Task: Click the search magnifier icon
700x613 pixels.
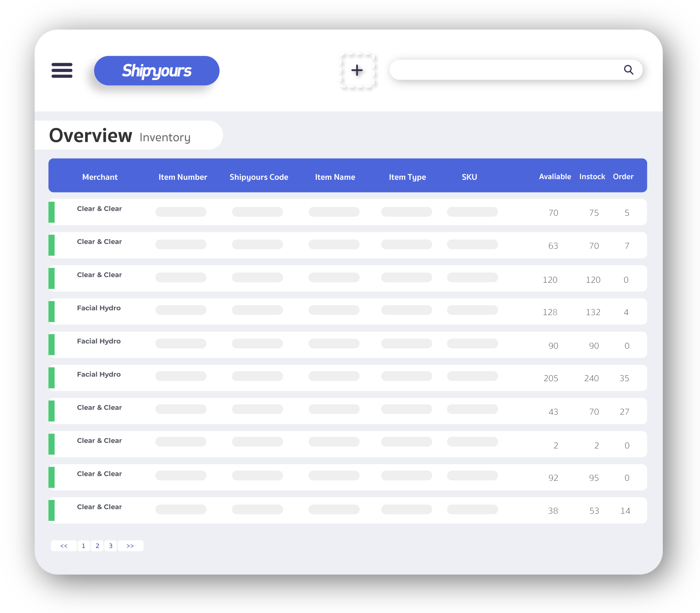Action: coord(629,70)
